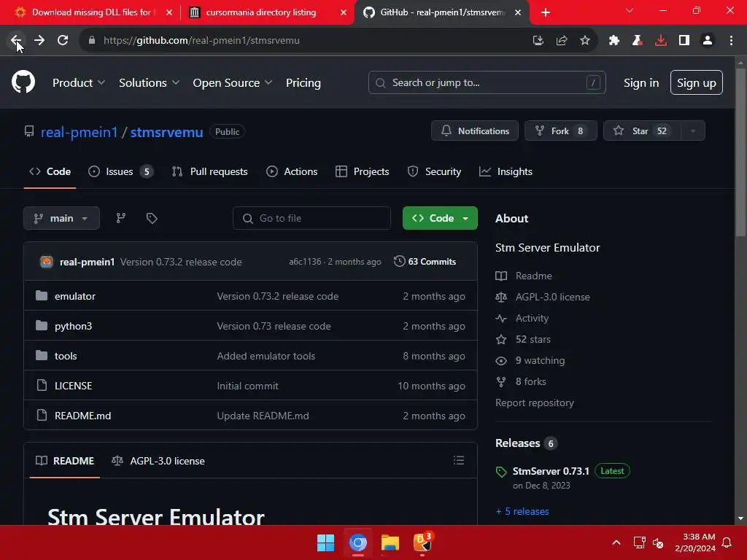
Task: Expand the Product menu
Action: (79, 83)
